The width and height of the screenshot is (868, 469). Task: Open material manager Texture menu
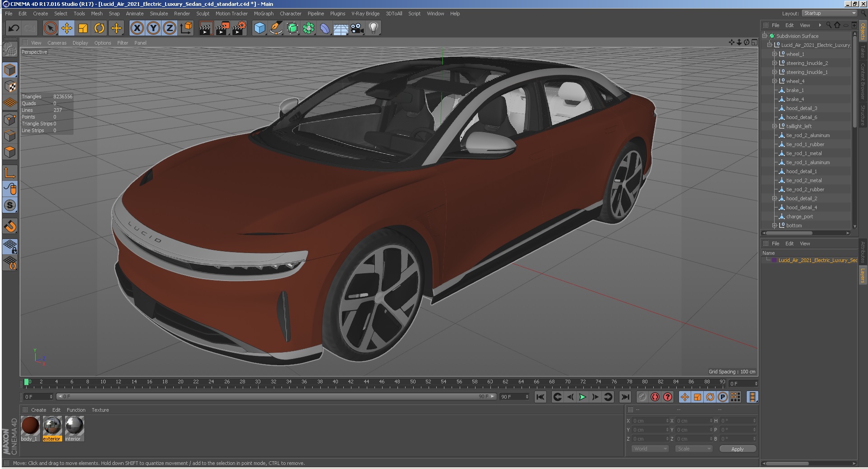pos(100,410)
